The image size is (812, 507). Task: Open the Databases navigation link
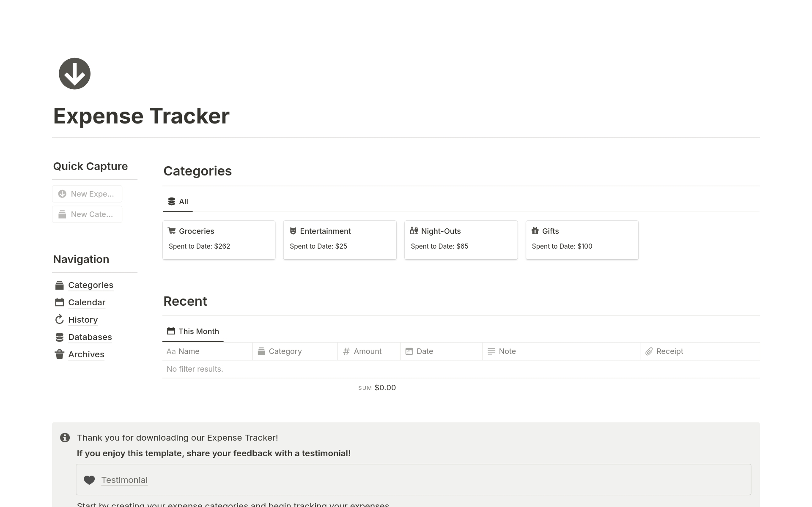coord(90,337)
